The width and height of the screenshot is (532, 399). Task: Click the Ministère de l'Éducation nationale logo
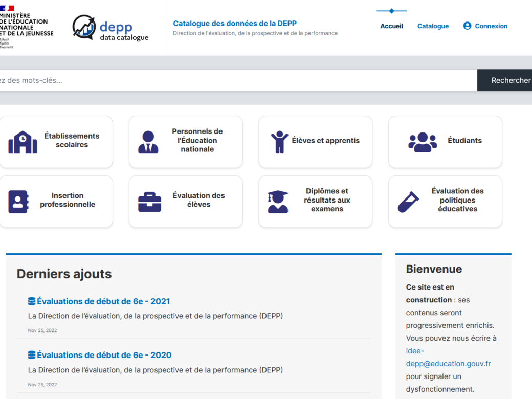point(27,27)
